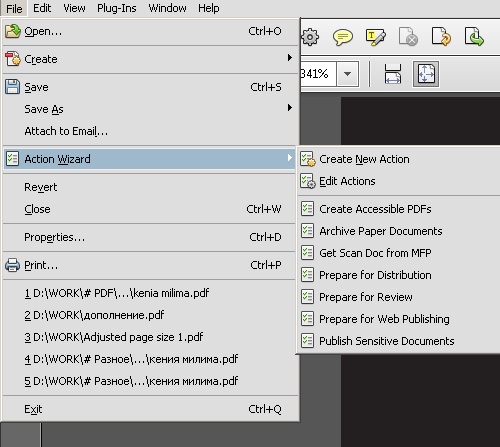Click the Create PDF icon in File menu

click(13, 59)
